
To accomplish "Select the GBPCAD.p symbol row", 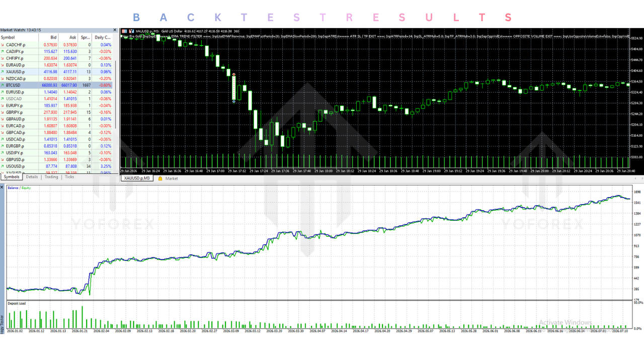I will [x=56, y=133].
